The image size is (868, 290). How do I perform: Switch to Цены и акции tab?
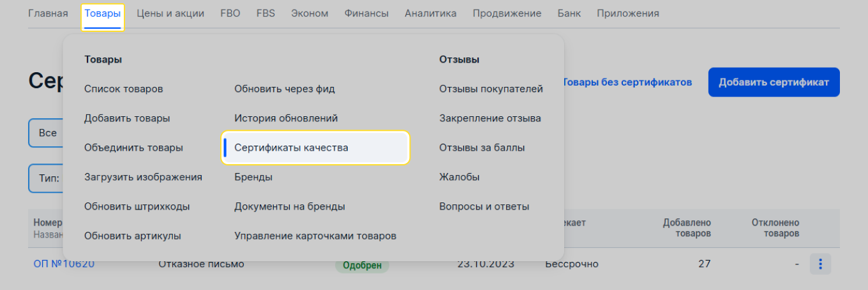(170, 13)
